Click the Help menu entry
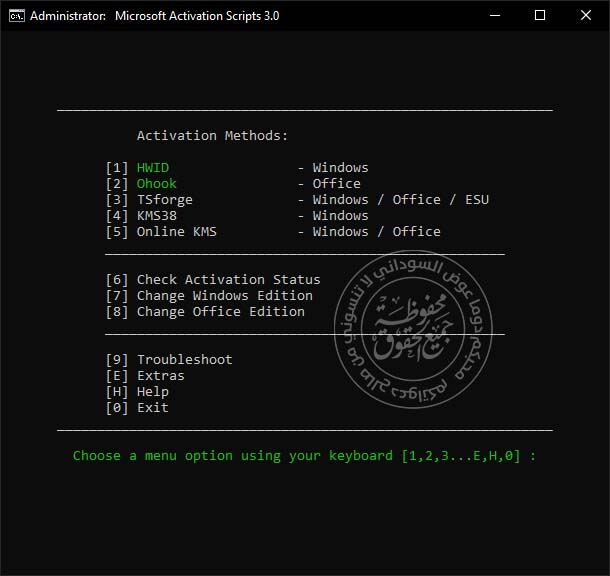Viewport: 610px width, 576px height. pos(152,392)
